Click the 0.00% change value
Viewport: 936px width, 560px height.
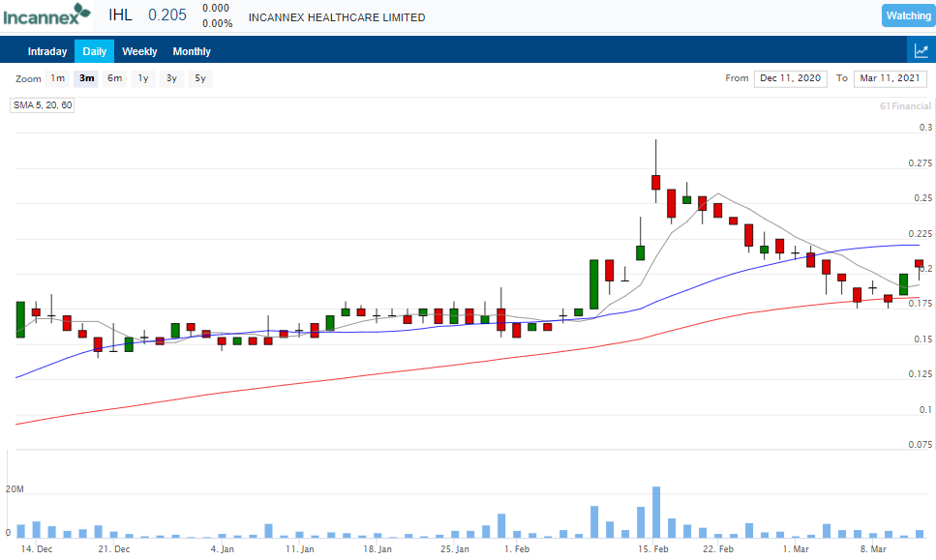pyautogui.click(x=217, y=23)
